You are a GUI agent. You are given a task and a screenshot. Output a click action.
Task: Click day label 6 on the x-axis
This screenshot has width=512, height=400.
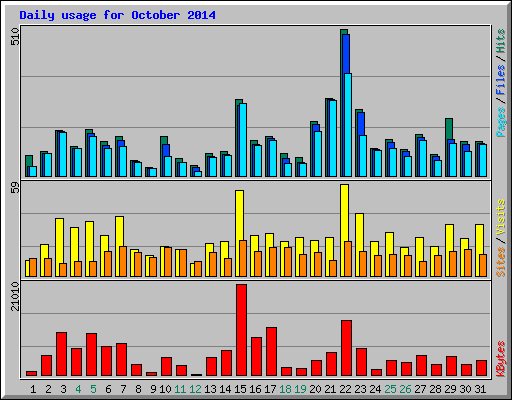(x=108, y=389)
